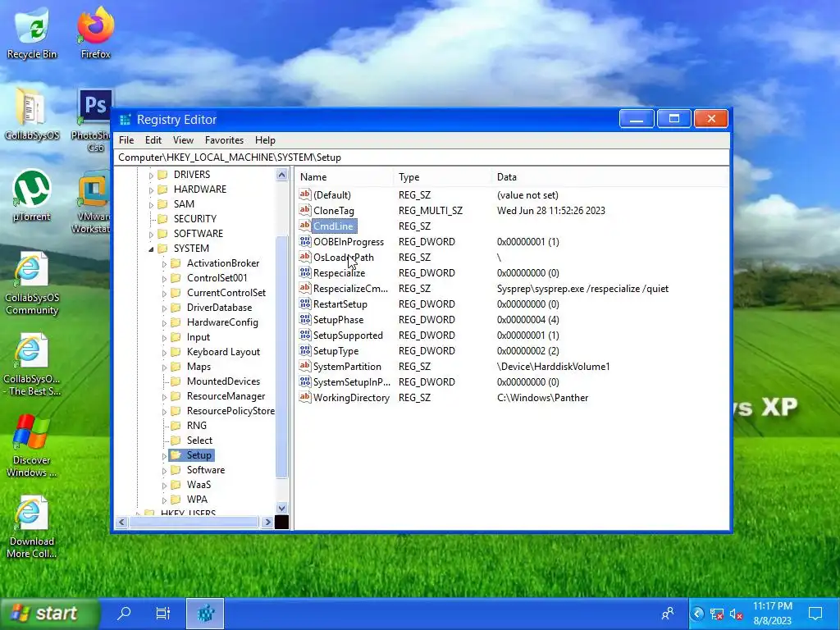840x630 pixels.
Task: Open the notification center icon
Action: pos(815,614)
